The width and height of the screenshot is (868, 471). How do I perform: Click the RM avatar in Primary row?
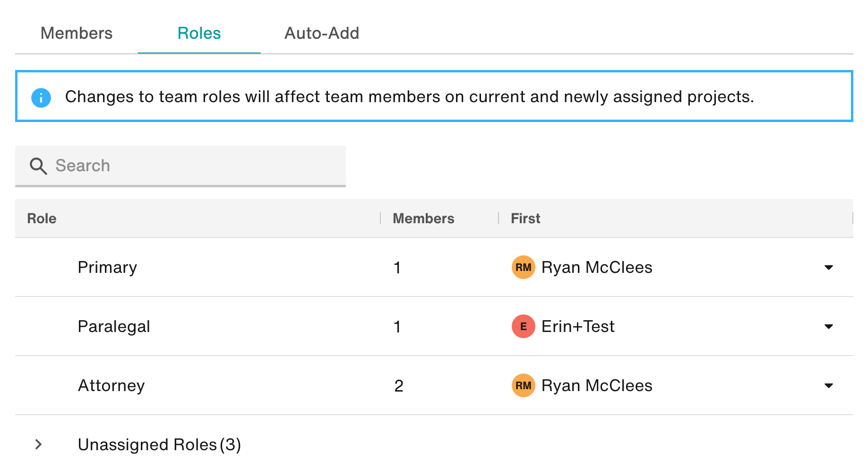[523, 267]
